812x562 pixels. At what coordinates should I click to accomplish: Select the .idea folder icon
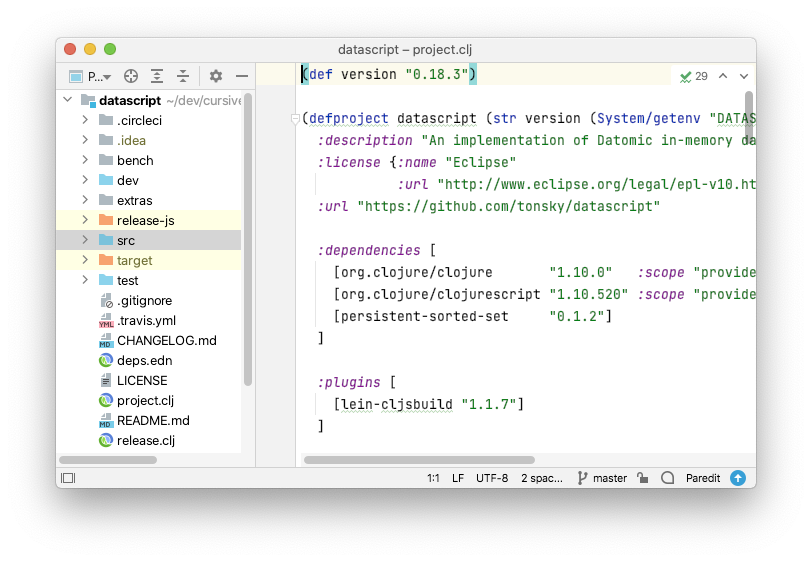coord(106,140)
